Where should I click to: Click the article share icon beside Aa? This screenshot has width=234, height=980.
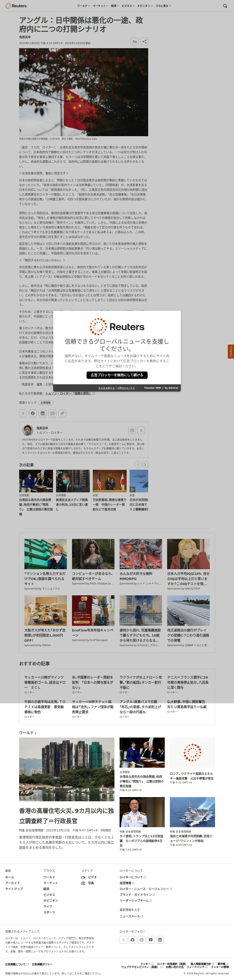(x=144, y=41)
